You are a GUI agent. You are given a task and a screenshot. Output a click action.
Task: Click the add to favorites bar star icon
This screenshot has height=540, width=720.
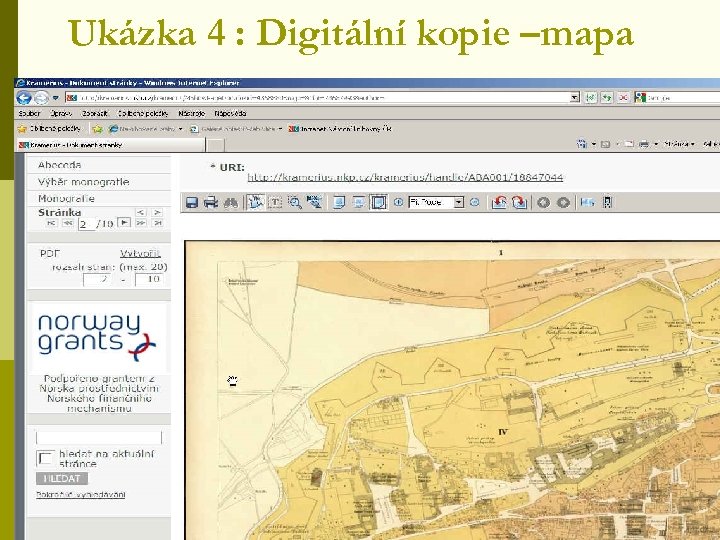click(x=97, y=129)
